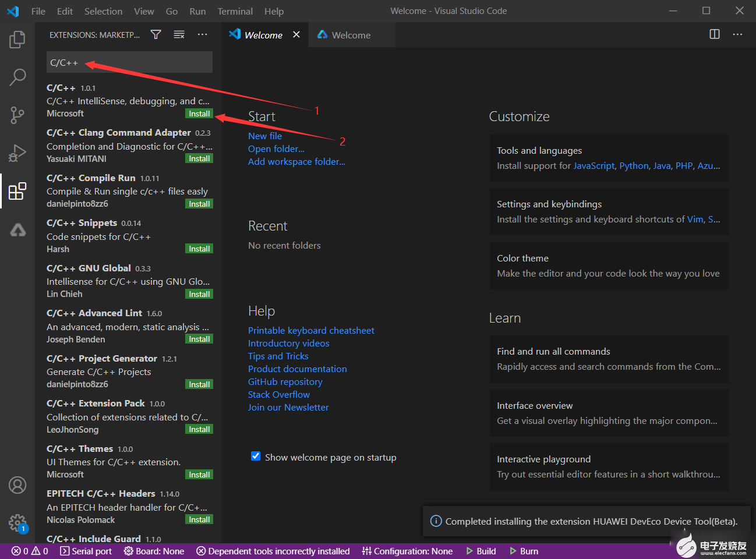This screenshot has width=756, height=559.
Task: Open the Color theme card
Action: (609, 266)
